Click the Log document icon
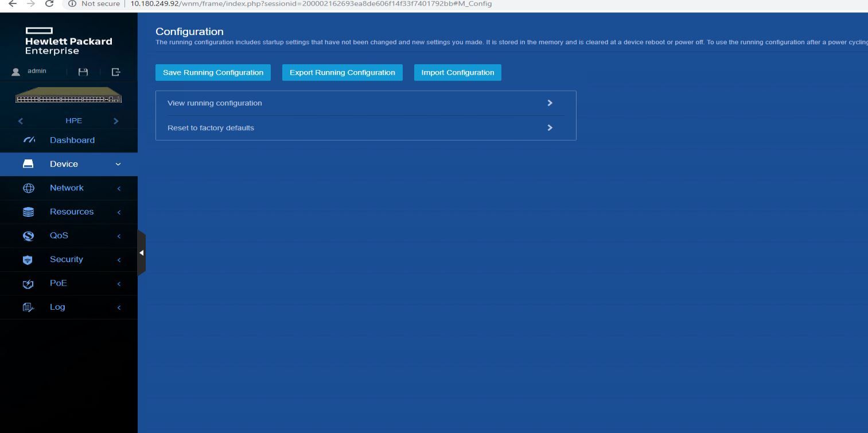This screenshot has height=433, width=868. [x=28, y=307]
